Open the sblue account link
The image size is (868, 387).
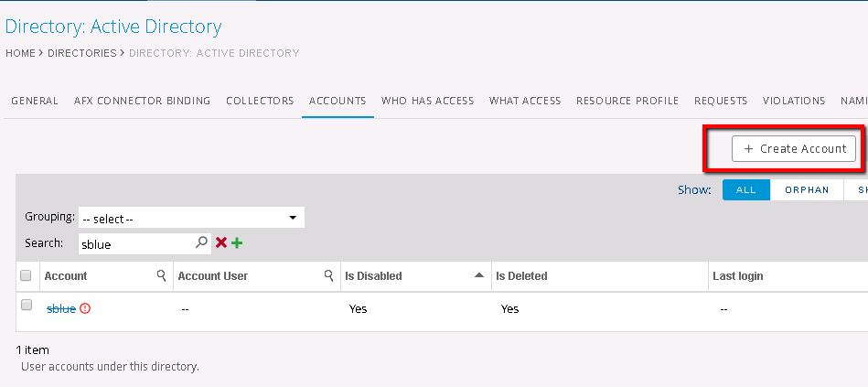coord(61,309)
